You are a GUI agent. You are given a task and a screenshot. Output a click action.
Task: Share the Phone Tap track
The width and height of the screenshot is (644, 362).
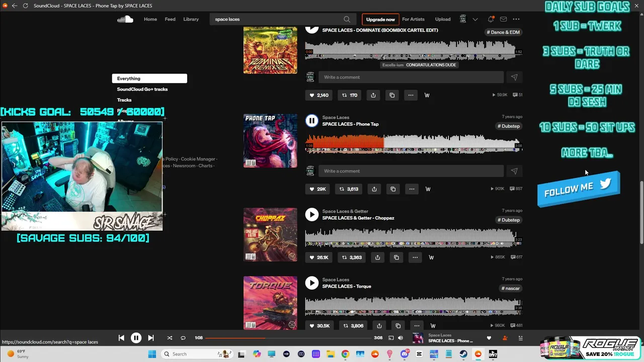point(374,189)
